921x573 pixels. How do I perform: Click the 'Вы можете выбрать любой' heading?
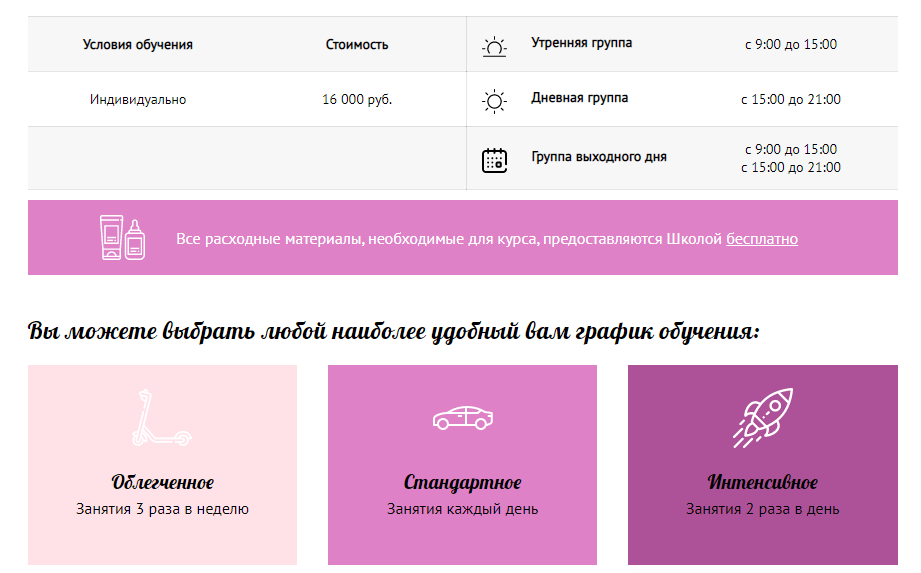coord(394,332)
